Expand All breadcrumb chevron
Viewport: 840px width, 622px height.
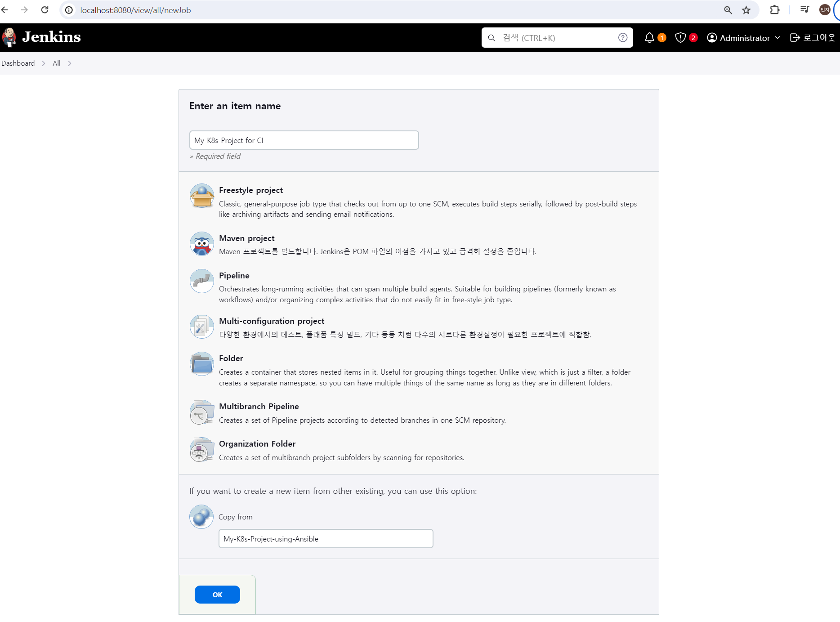[x=70, y=63]
